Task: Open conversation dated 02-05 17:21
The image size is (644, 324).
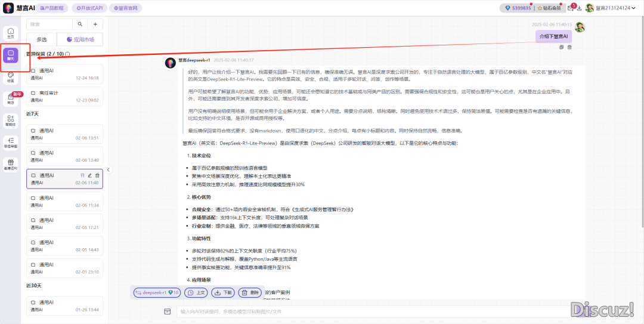Action: pos(64,223)
